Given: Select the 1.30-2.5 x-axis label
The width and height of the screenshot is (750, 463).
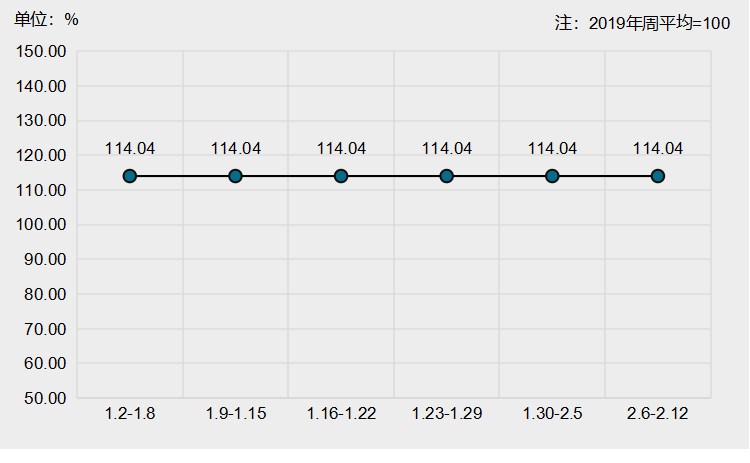Looking at the screenshot, I should [x=552, y=414].
